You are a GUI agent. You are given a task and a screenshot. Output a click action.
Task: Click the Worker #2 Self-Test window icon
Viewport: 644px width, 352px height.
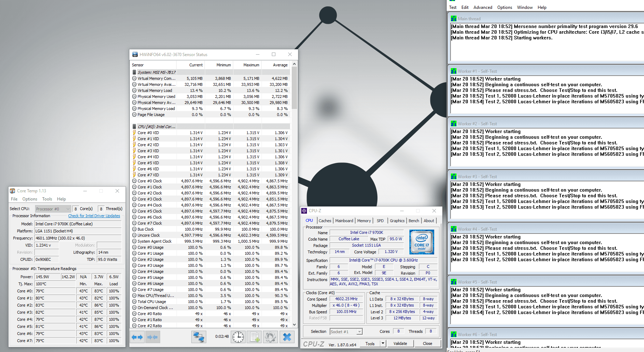[x=454, y=123]
